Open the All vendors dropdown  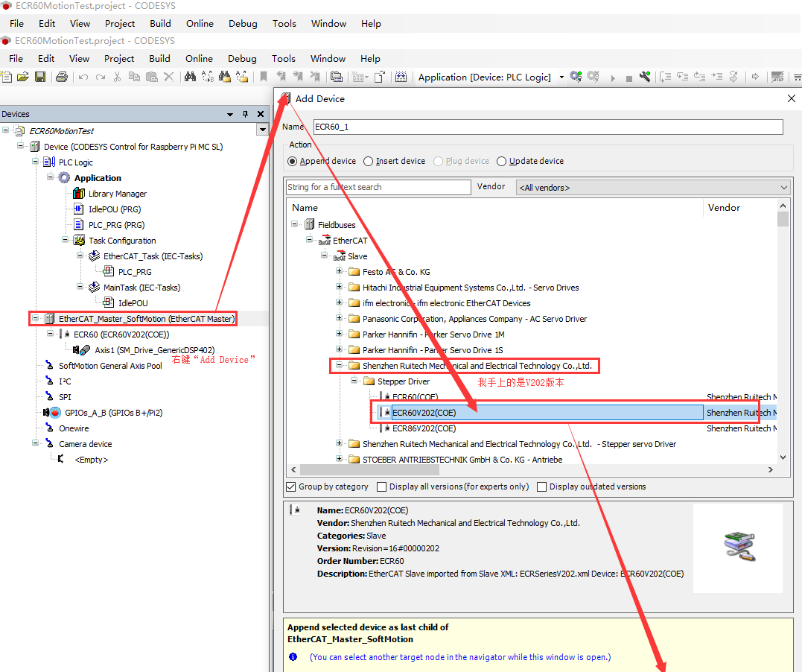click(653, 187)
